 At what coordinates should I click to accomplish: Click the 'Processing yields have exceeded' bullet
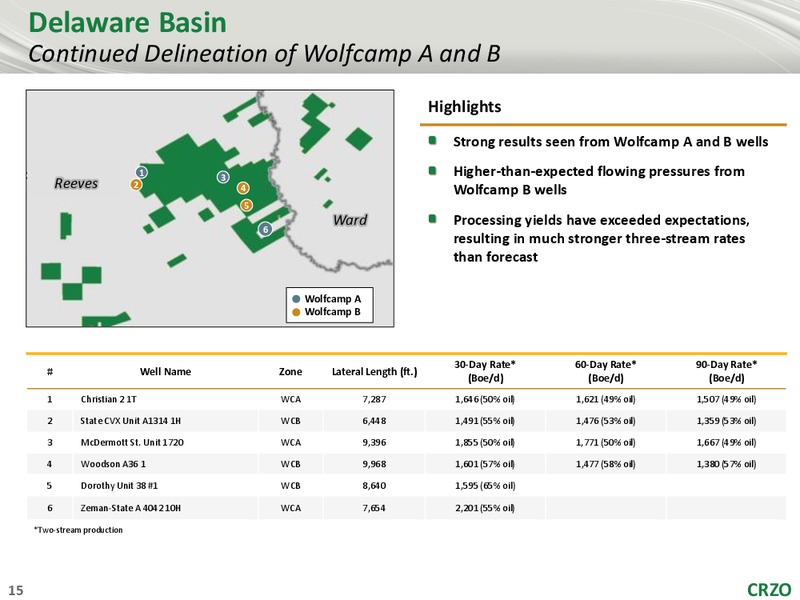point(601,238)
